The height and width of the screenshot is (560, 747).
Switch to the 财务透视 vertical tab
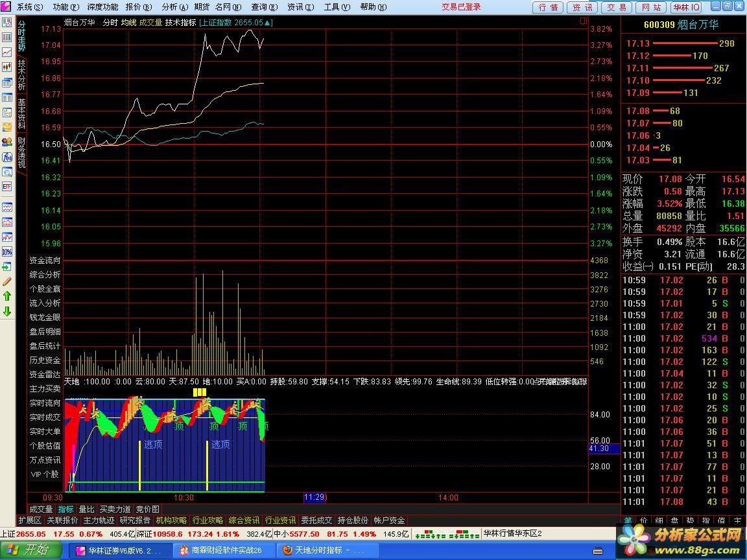click(x=22, y=152)
